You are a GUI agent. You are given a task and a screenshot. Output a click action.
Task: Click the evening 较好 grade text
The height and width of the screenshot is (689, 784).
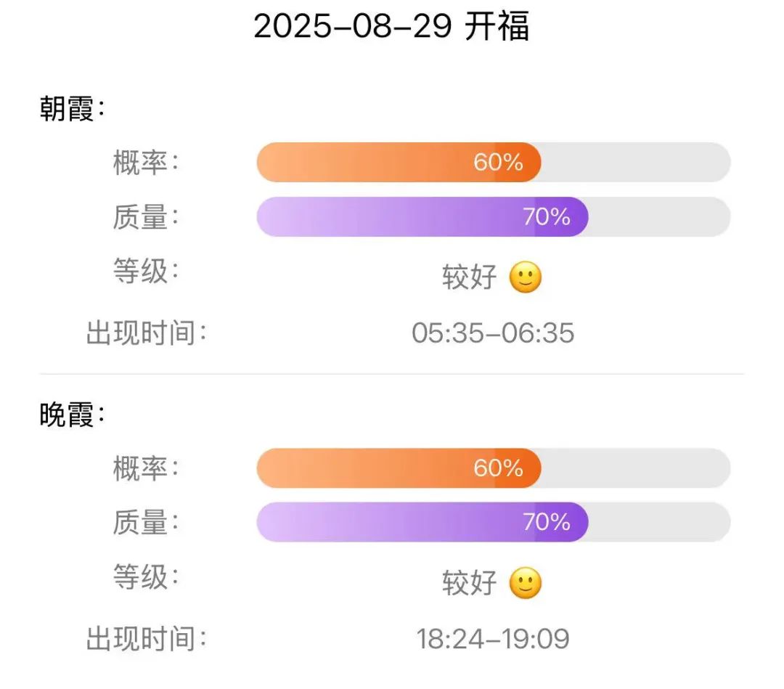[x=469, y=583]
